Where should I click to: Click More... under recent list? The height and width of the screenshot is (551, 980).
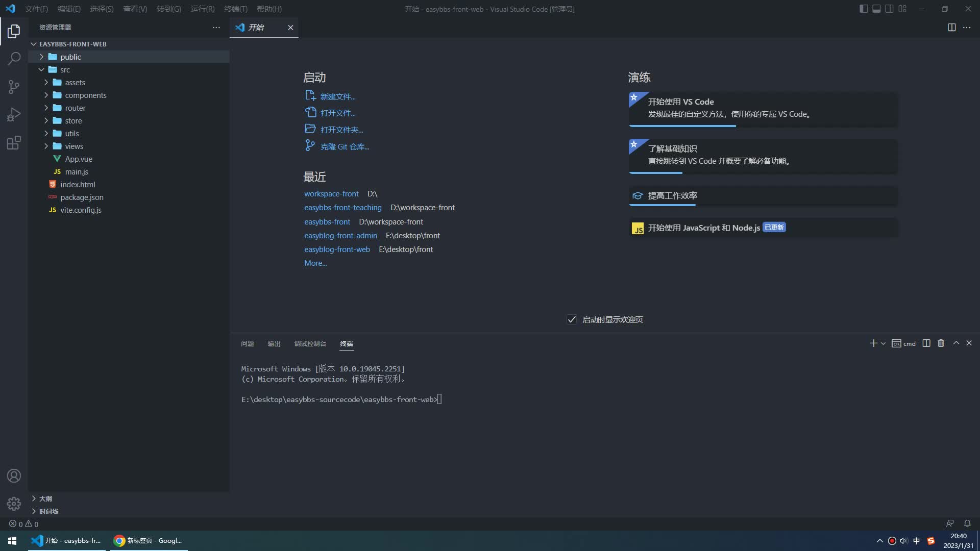[x=315, y=263]
